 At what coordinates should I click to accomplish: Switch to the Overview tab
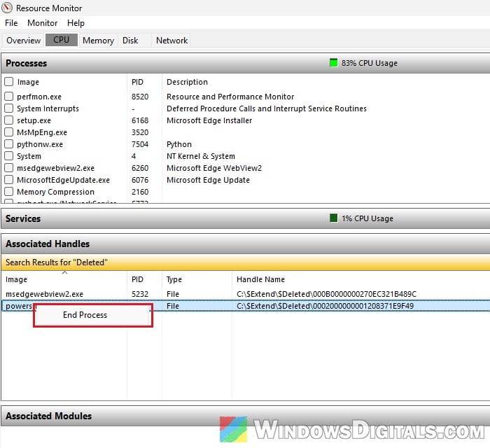23,41
